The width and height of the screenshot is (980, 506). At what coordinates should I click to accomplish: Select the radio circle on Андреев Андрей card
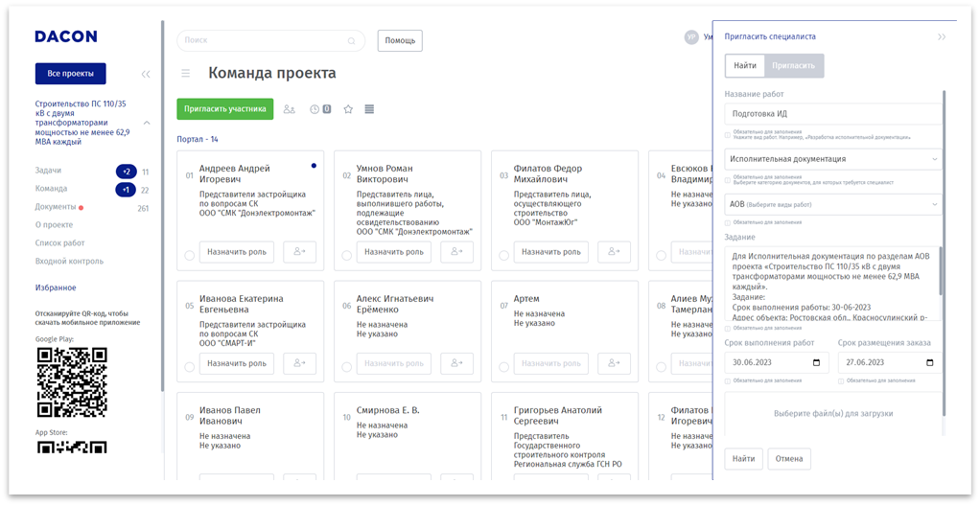190,255
